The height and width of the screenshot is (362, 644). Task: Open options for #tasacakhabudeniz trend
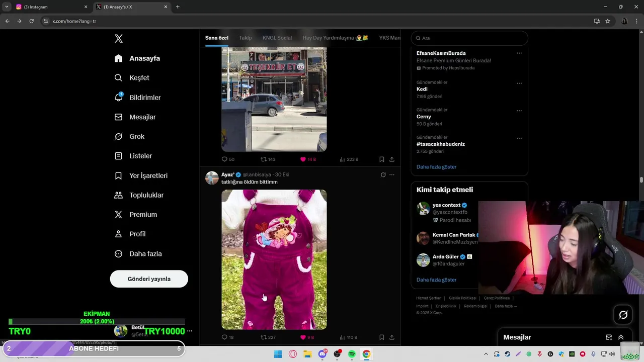519,138
